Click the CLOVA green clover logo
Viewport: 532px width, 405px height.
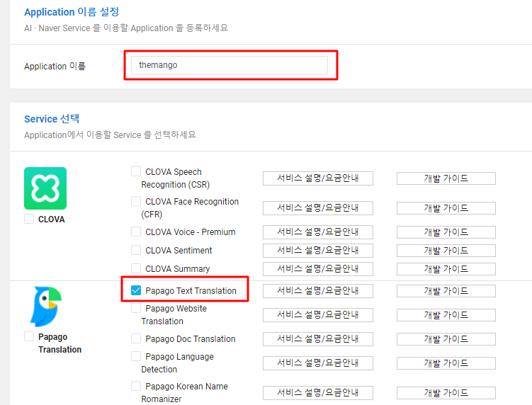45,188
